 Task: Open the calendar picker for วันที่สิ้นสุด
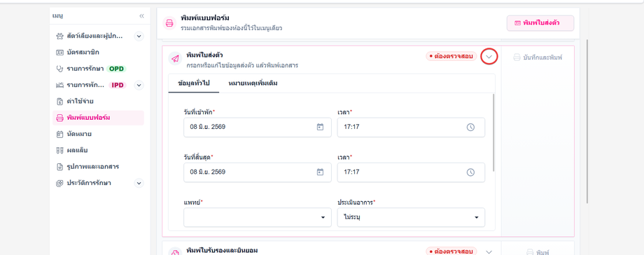(x=321, y=172)
